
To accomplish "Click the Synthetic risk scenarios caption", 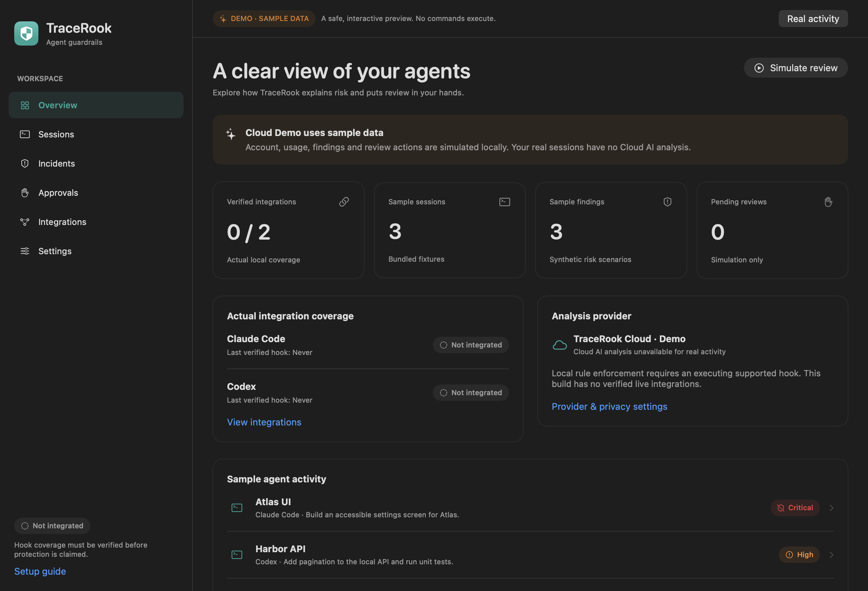I will tap(590, 260).
